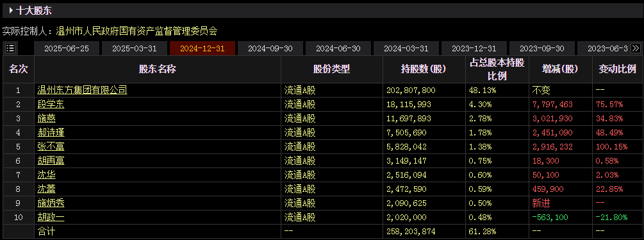The width and height of the screenshot is (644, 240).
Task: Select the holdings value 11,697,893
Action: coord(409,119)
